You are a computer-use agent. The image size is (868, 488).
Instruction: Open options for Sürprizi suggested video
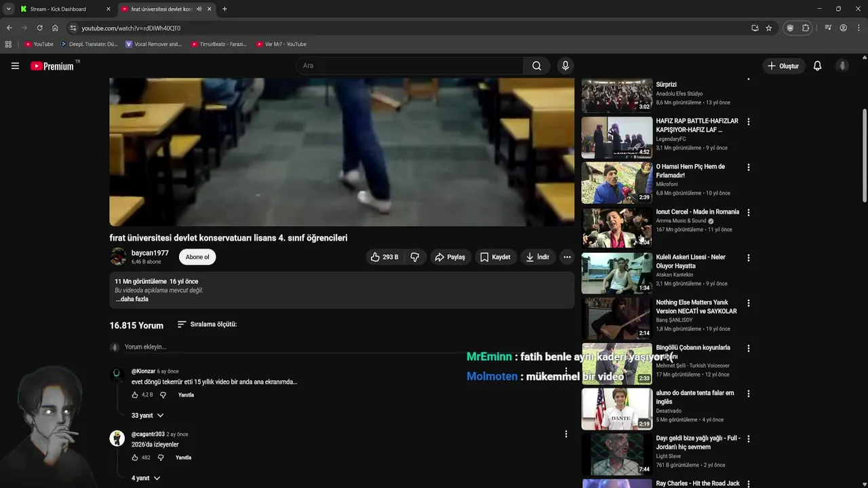pos(749,80)
